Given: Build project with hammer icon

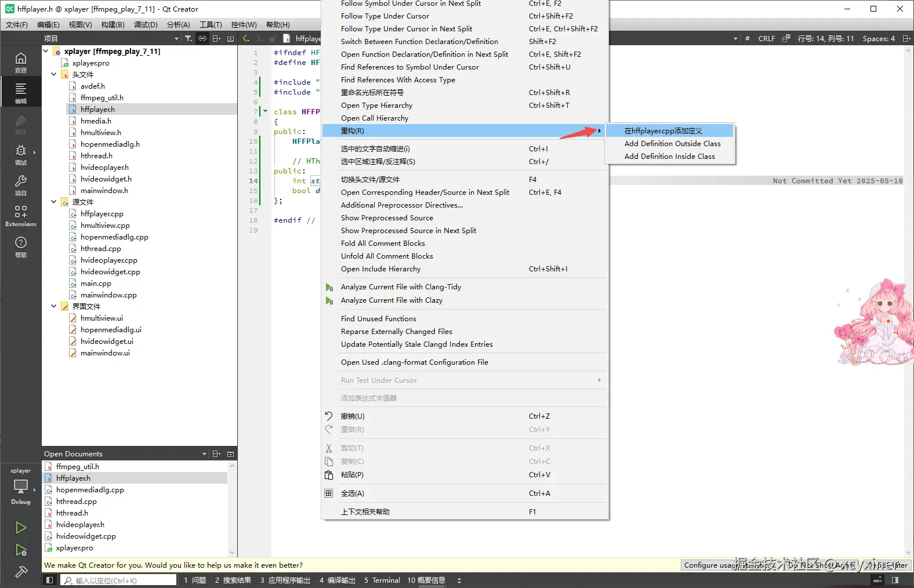Looking at the screenshot, I should coord(21,572).
